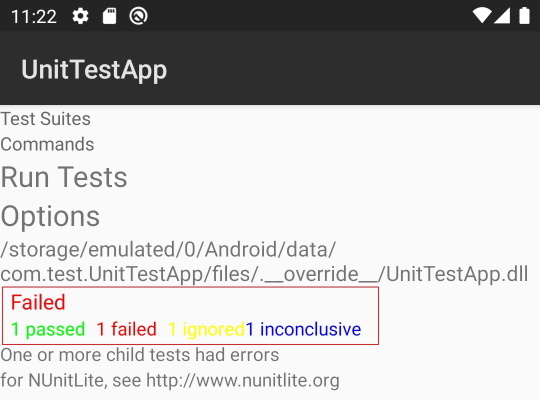Tap the do-not-disturb circle status icon
This screenshot has height=400, width=540.
(x=138, y=16)
